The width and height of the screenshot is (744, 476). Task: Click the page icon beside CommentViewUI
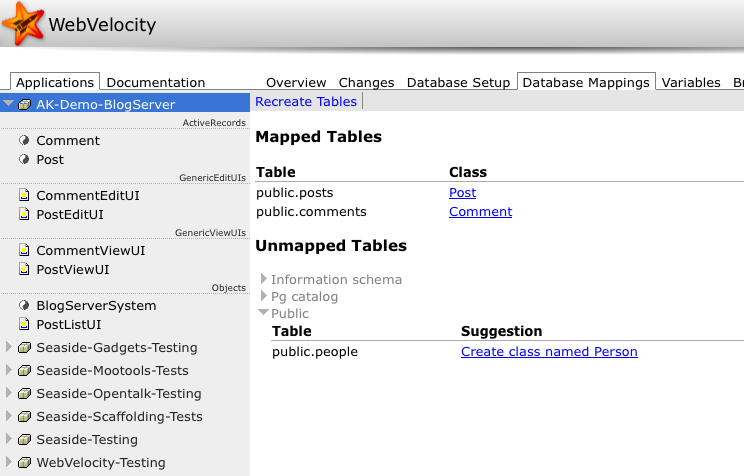(x=24, y=250)
